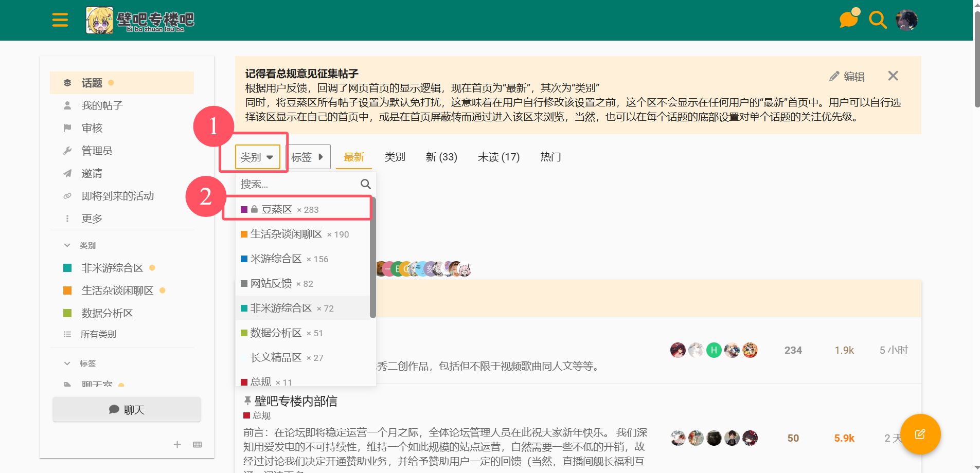Choose 米游综合区 in the dropdown list

276,259
